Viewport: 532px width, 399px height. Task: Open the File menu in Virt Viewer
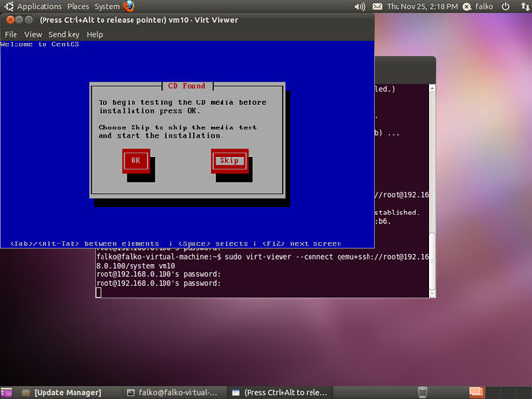[x=11, y=34]
